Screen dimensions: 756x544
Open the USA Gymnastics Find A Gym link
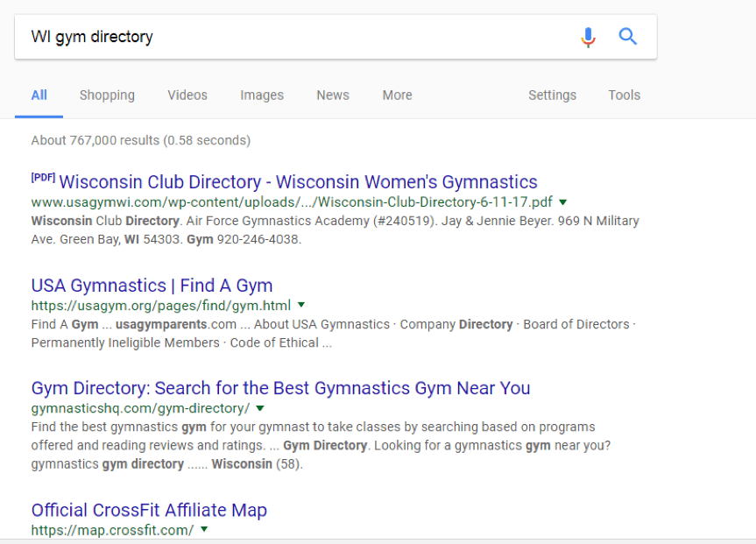[x=152, y=286]
